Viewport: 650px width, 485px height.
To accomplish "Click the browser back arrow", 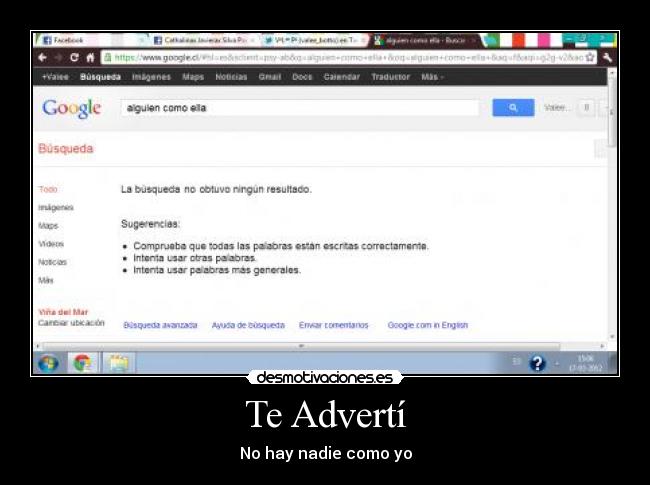I will pos(42,57).
